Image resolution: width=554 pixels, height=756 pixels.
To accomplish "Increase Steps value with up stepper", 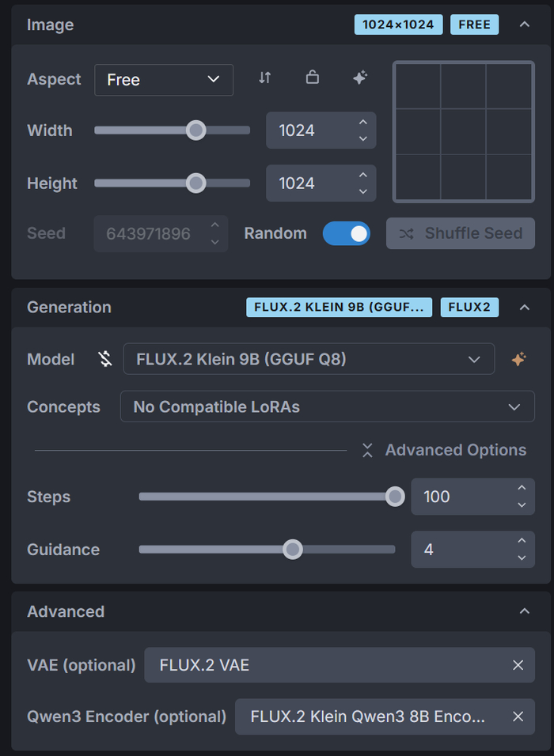I will [x=522, y=489].
